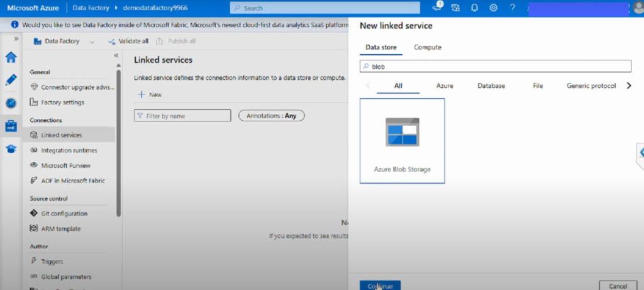This screenshot has width=644, height=290.
Task: Click the top Azure Search box
Action: (325, 8)
